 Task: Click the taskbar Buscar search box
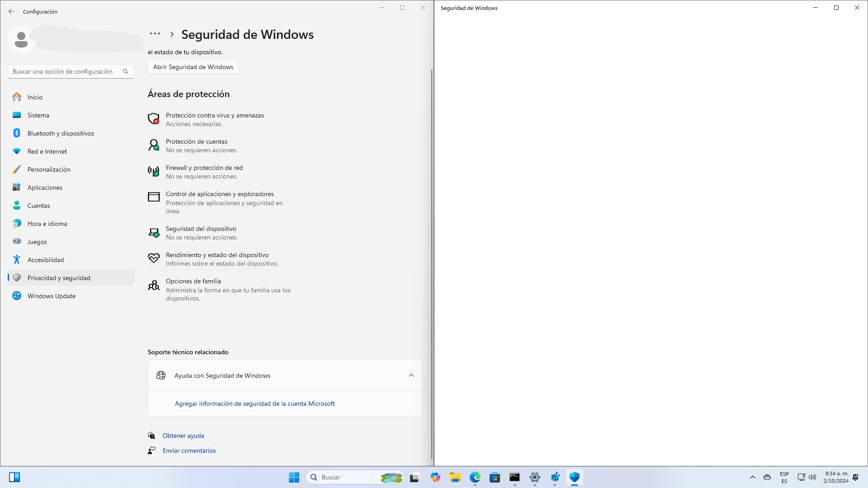pyautogui.click(x=355, y=477)
